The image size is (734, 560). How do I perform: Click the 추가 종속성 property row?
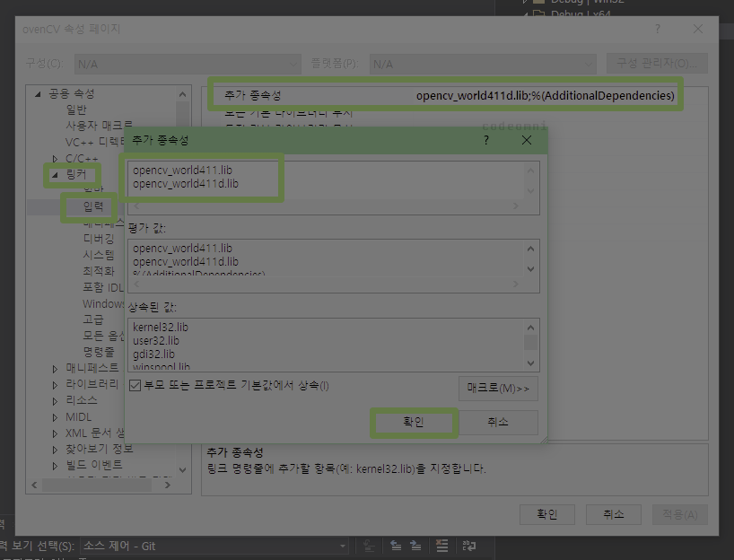click(x=445, y=95)
